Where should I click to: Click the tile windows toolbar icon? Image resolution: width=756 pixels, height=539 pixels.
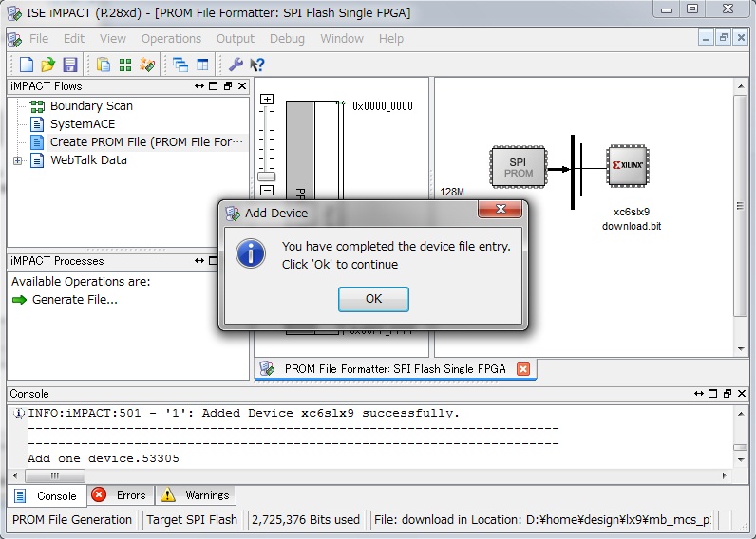pyautogui.click(x=202, y=65)
